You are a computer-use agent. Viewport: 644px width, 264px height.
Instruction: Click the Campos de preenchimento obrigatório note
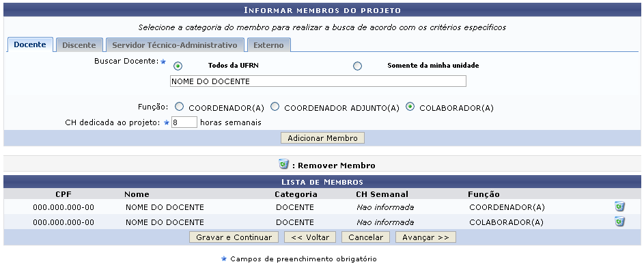(x=303, y=259)
